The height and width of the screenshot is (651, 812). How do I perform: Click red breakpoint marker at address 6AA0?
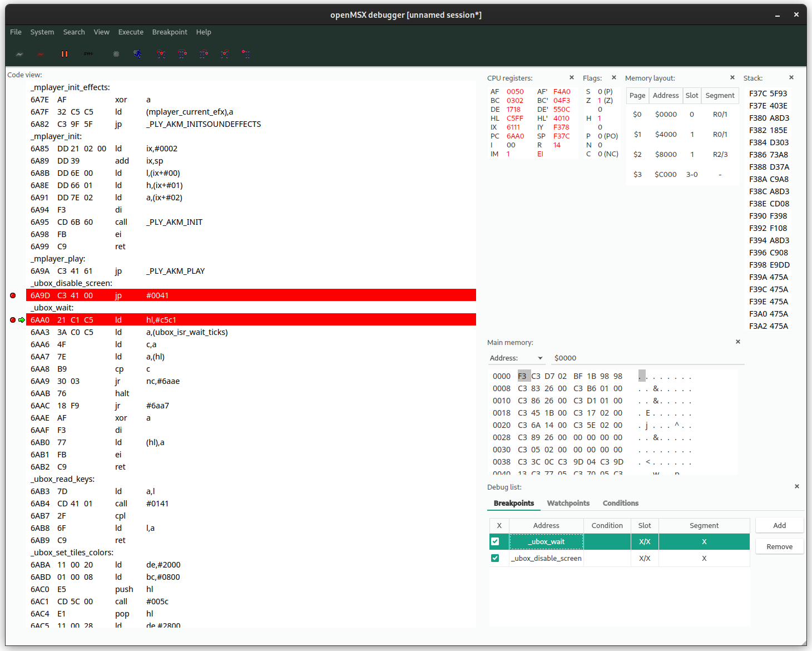click(x=13, y=320)
